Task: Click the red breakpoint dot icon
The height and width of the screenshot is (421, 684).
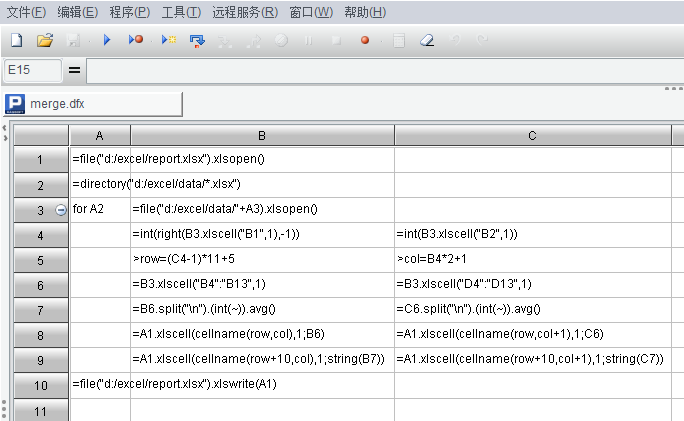Action: coord(365,40)
